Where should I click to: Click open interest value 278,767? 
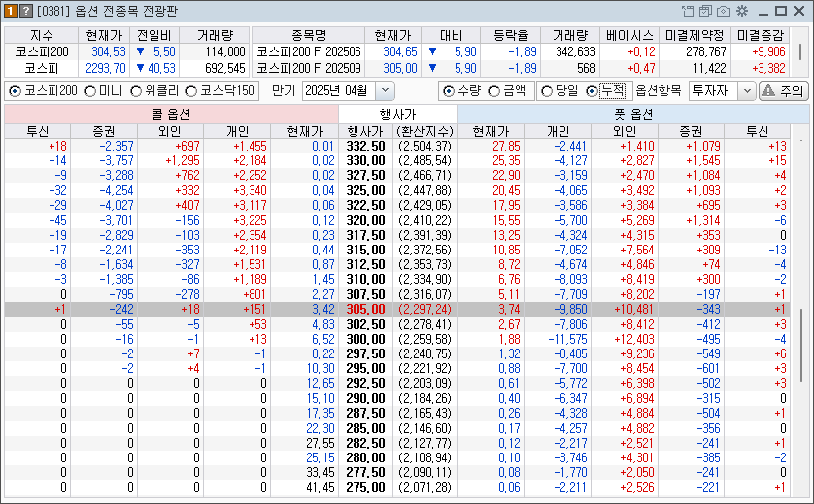[x=706, y=51]
